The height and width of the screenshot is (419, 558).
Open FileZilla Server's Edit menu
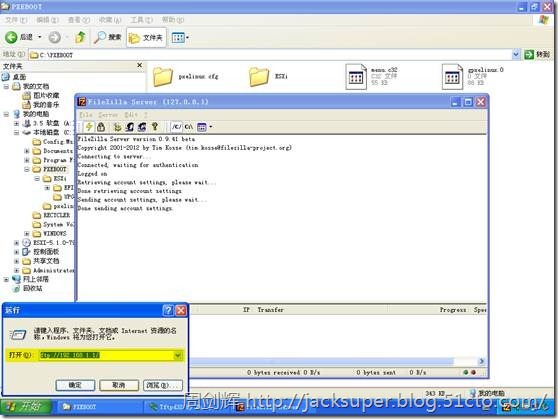[131, 115]
